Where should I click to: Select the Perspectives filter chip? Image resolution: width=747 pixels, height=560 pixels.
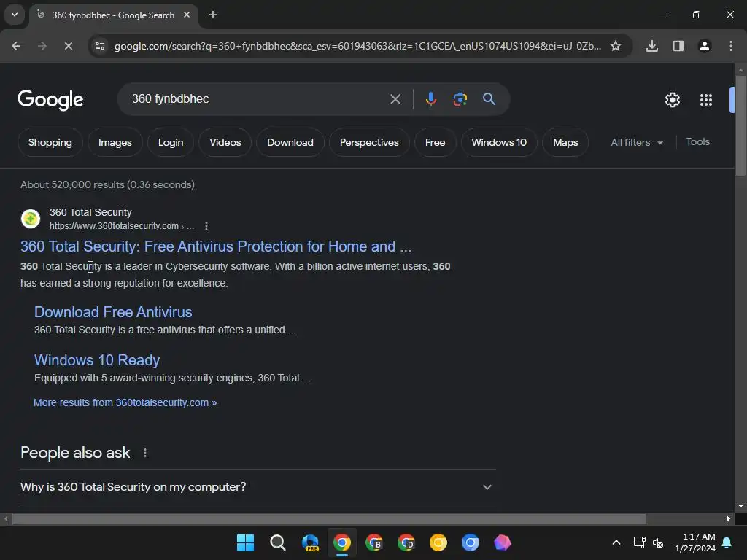pyautogui.click(x=369, y=142)
